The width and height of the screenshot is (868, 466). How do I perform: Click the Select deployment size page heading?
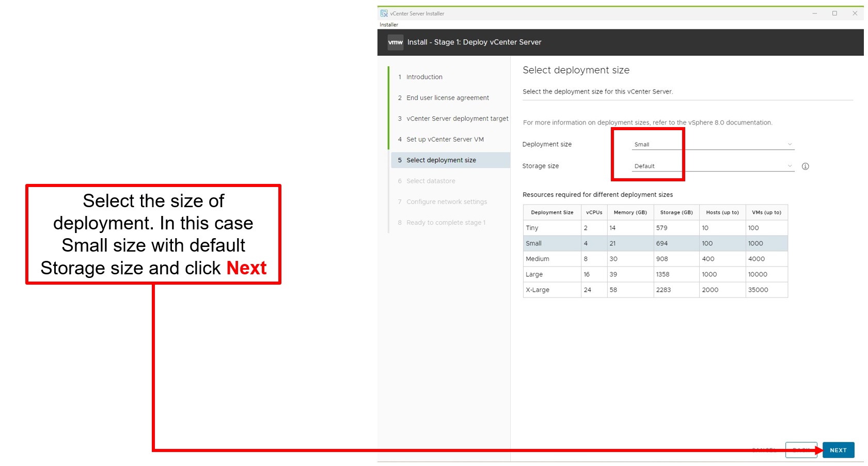click(576, 70)
